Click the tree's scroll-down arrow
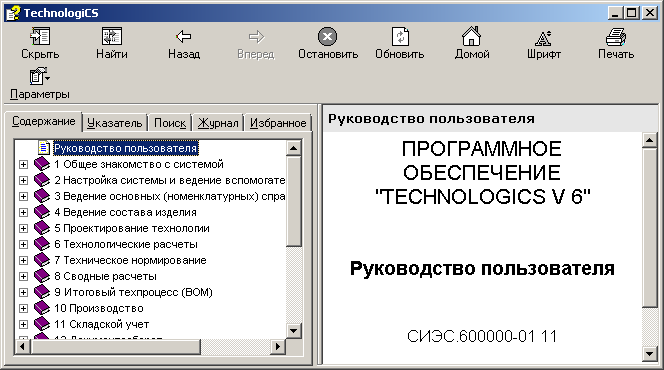The image size is (664, 370). 293,331
